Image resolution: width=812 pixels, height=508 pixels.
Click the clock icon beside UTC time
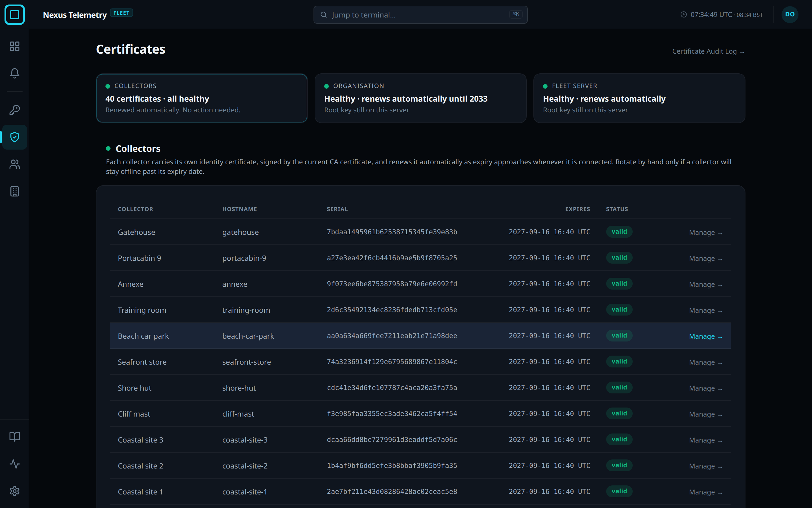click(683, 14)
